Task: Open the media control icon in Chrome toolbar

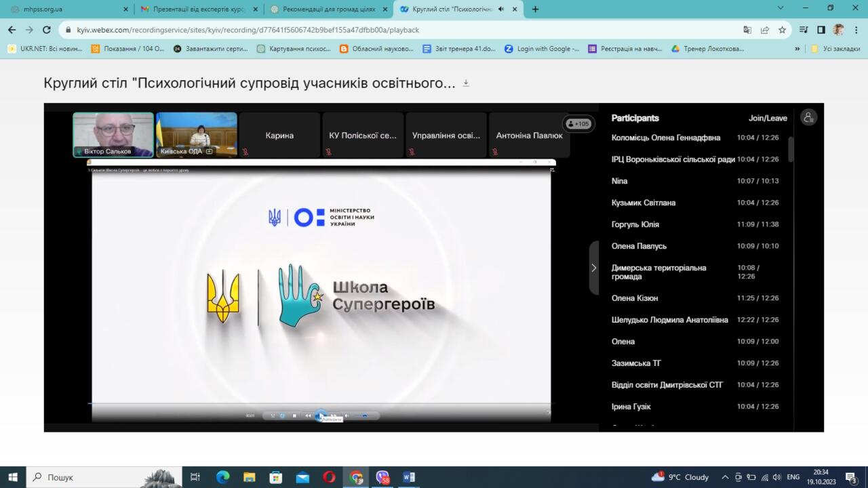Action: click(x=804, y=30)
